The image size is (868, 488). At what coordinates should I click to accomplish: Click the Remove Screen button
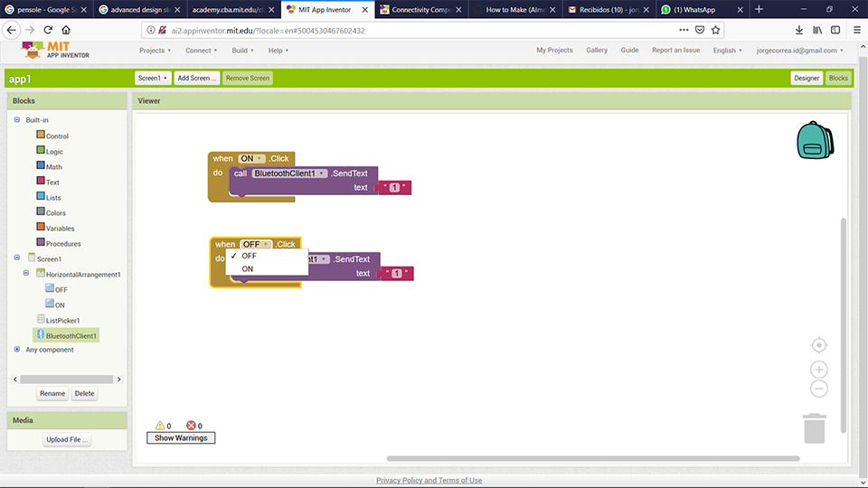click(x=248, y=78)
